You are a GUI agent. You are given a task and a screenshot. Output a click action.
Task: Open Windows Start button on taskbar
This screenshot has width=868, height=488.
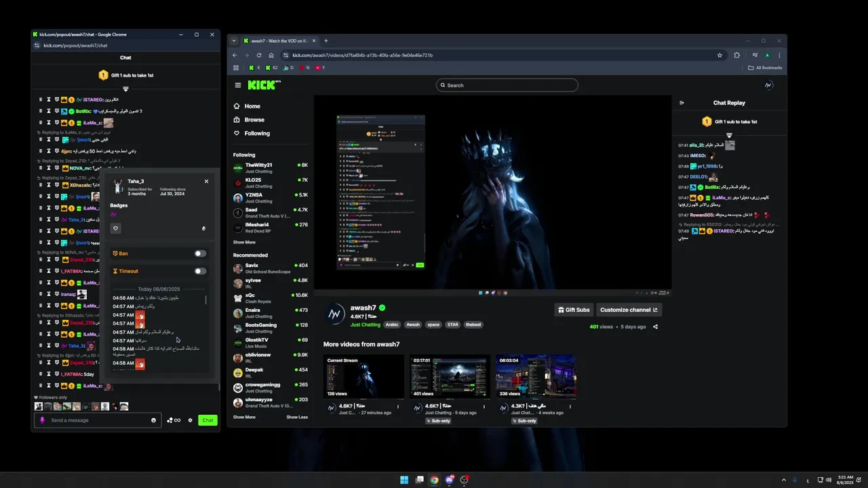point(404,480)
